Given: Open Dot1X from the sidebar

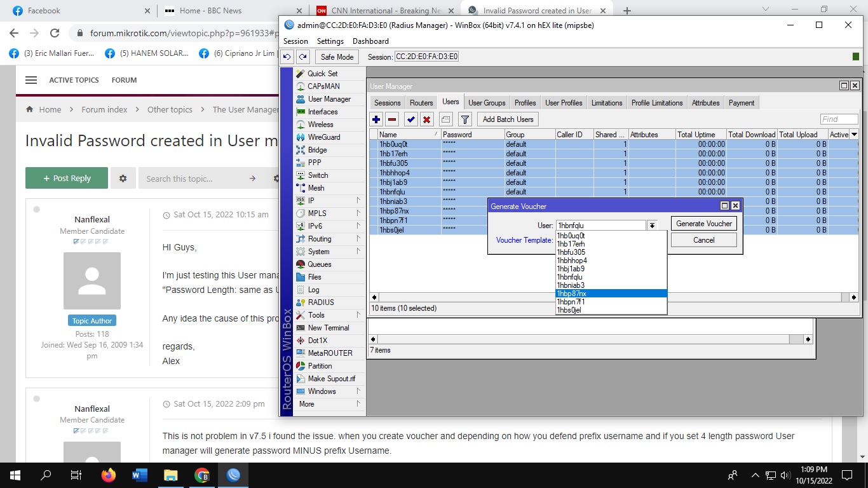Looking at the screenshot, I should (x=318, y=341).
